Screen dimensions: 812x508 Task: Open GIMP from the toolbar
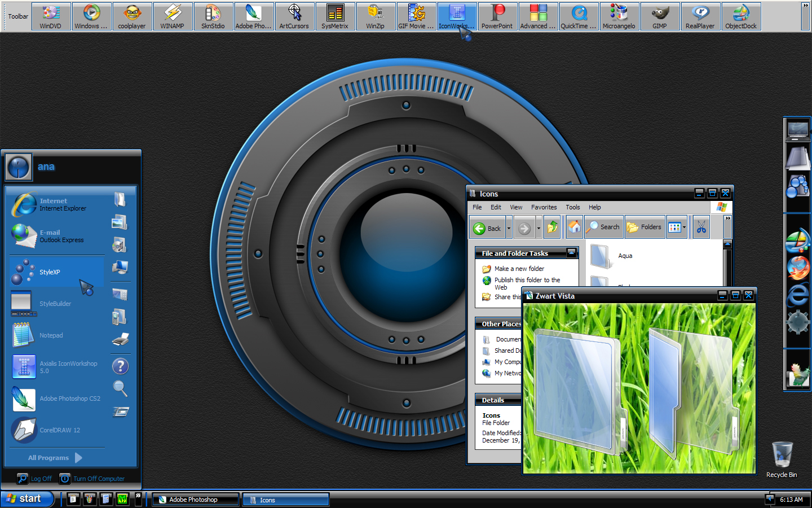pyautogui.click(x=660, y=16)
